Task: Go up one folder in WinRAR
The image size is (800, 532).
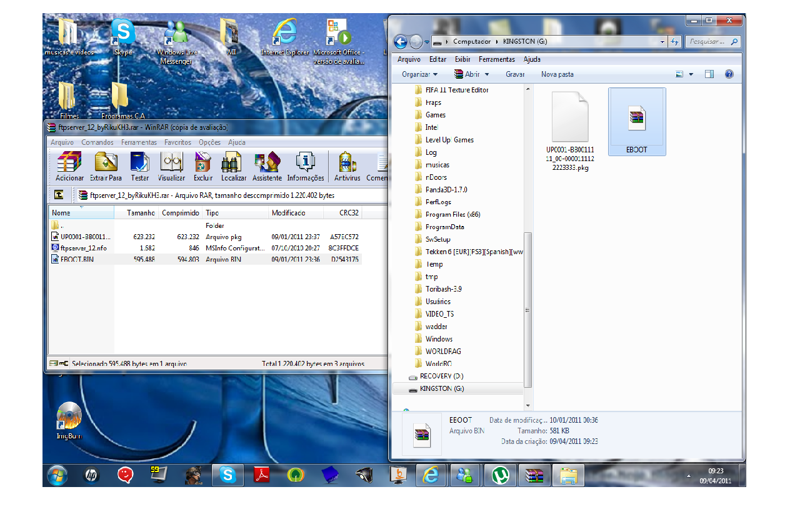Action: [x=58, y=195]
